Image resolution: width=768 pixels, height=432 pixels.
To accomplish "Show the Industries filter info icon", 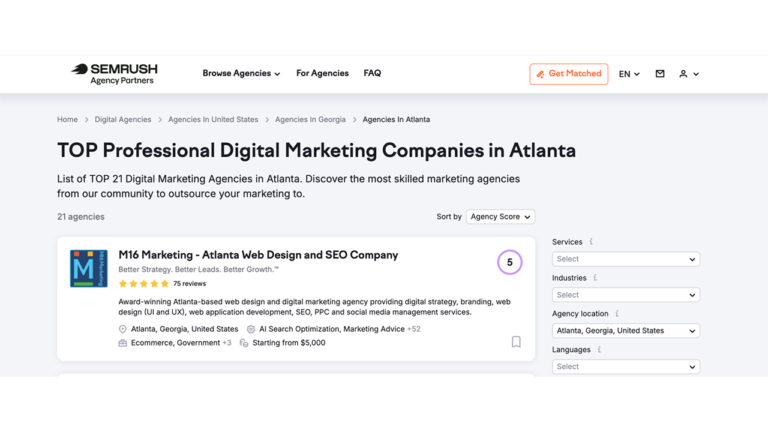I will pos(595,278).
